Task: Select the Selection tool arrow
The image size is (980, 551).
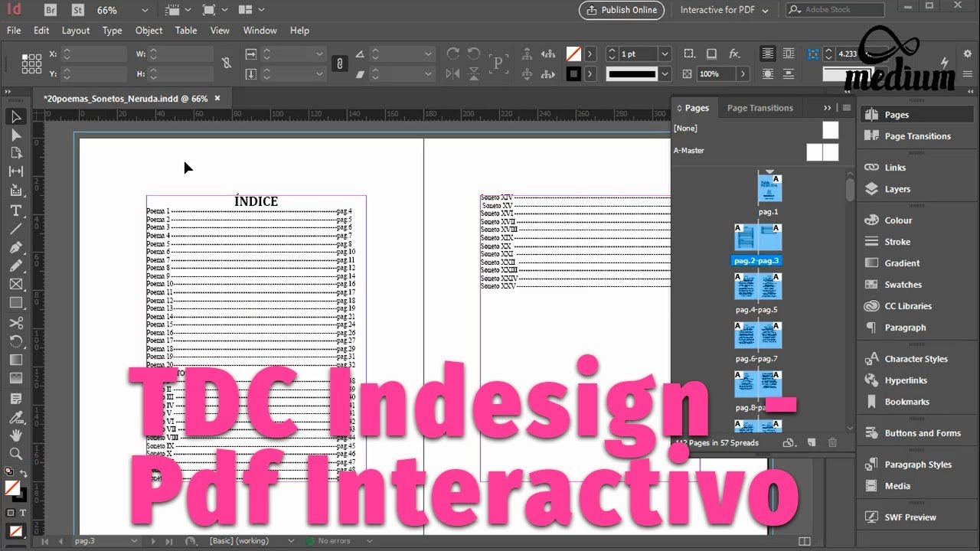Action: click(15, 117)
